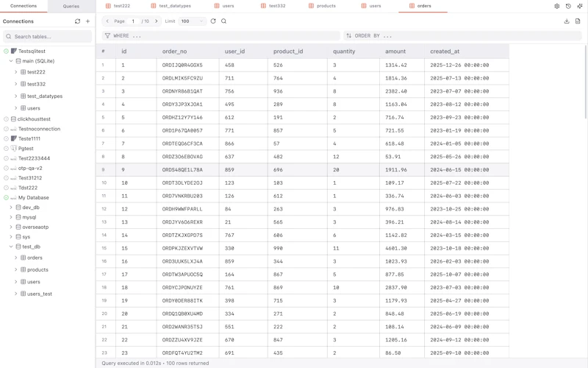Click the magnifier icon beside reload
The image size is (588, 368).
pos(223,21)
